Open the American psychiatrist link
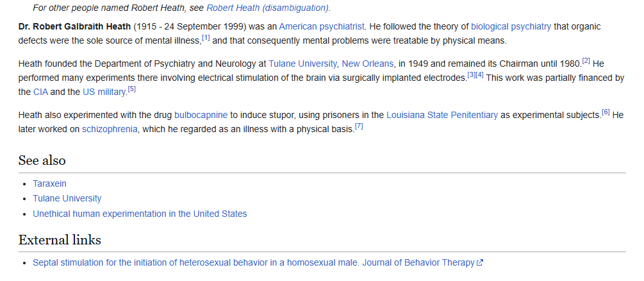 point(322,27)
